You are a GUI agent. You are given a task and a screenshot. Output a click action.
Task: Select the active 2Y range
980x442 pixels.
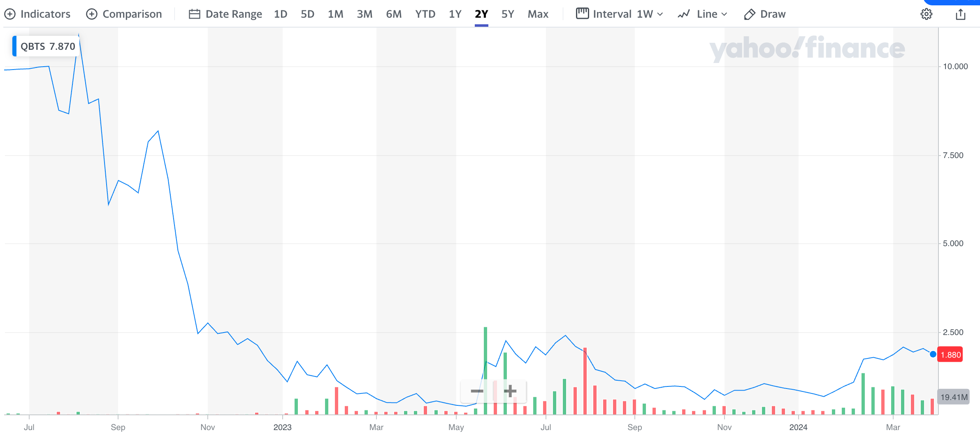(481, 14)
